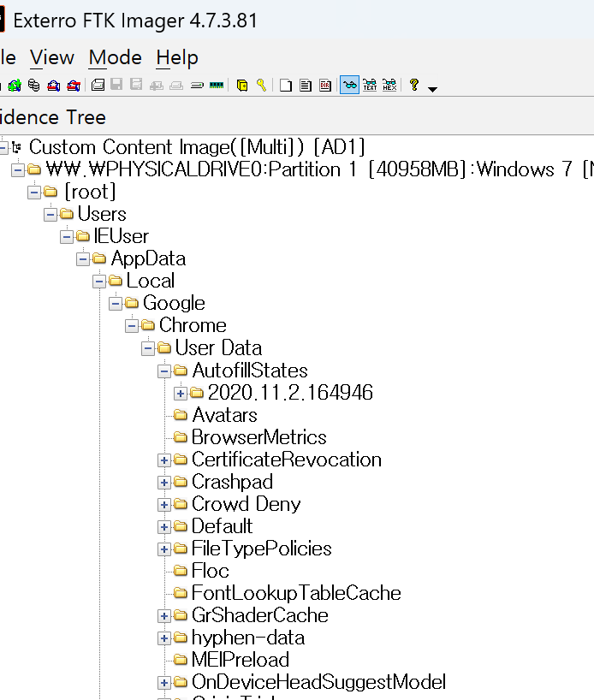
Task: Collapse the PHYSICALDRIVE0 Partition 1 node
Action: click(18, 170)
